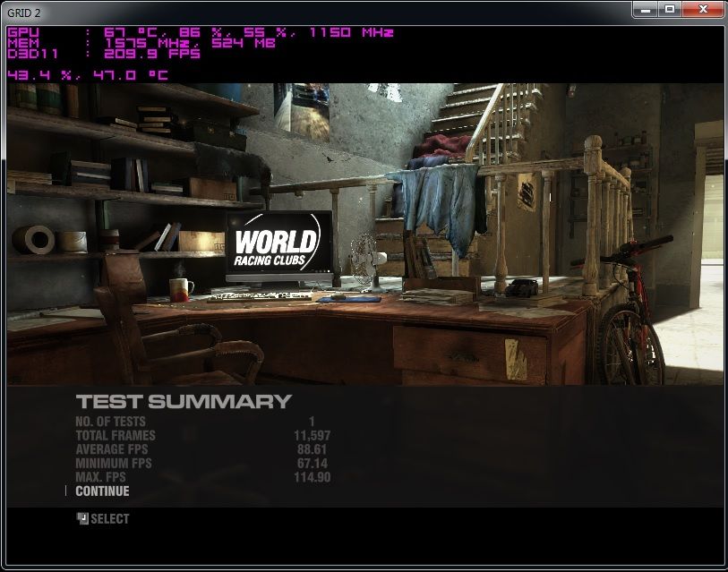Close the GRID 2 window
The width and height of the screenshot is (728, 572).
[x=703, y=9]
